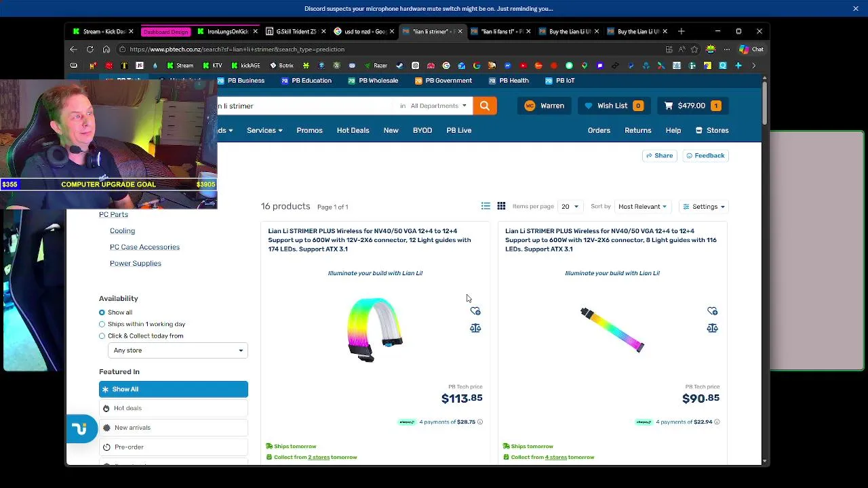Open Cooling category in sidebar
868x488 pixels.
click(122, 230)
